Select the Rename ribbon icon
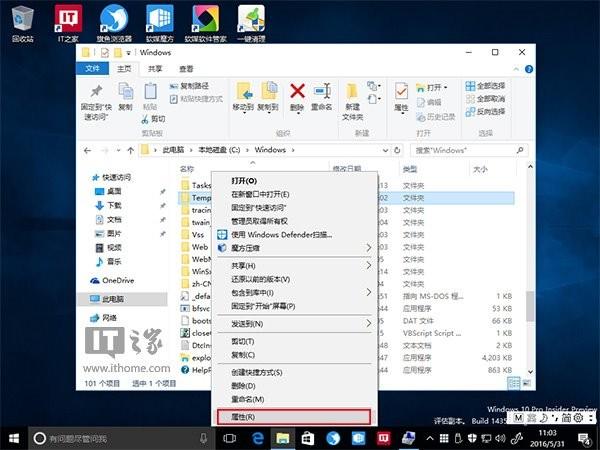Image resolution: width=600 pixels, height=450 pixels. coord(322,91)
